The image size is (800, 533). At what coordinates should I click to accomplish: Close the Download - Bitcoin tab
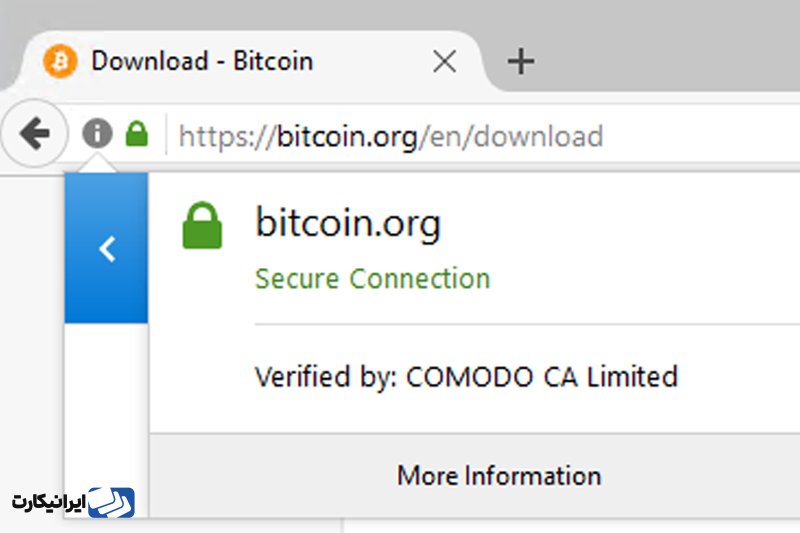pyautogui.click(x=444, y=62)
